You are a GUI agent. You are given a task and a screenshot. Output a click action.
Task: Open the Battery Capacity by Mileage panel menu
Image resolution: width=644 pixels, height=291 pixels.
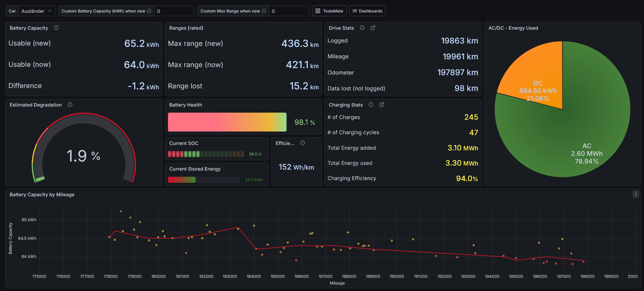click(x=636, y=194)
